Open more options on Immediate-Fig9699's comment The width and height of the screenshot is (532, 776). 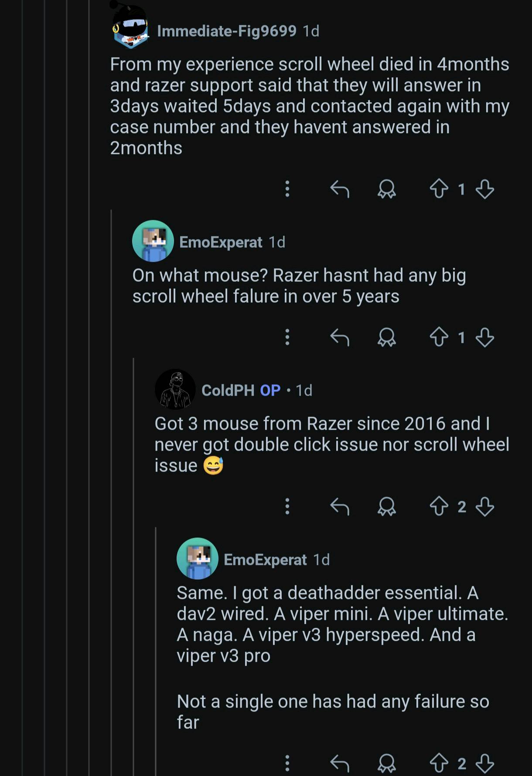(287, 189)
